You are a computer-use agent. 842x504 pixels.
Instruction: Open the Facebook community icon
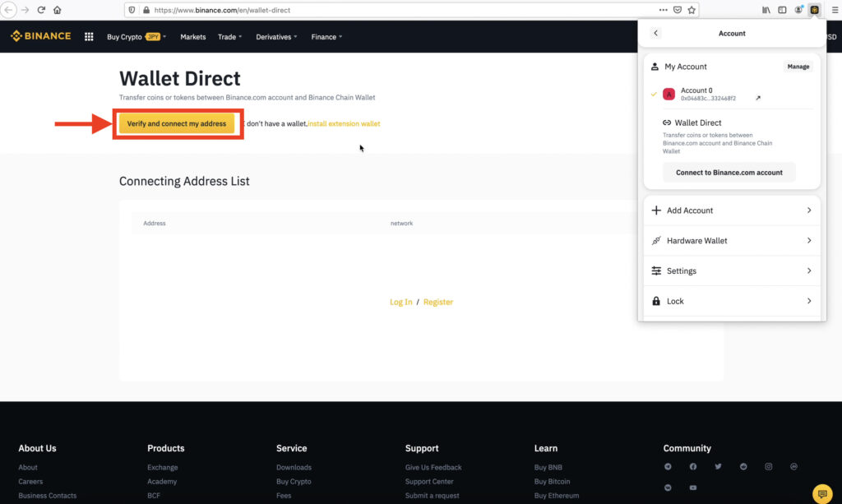(693, 466)
